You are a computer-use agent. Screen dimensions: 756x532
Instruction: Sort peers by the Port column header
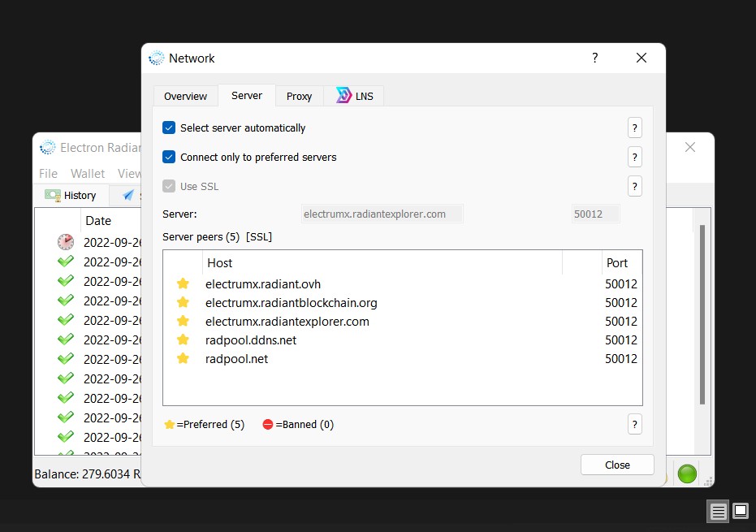pyautogui.click(x=621, y=263)
